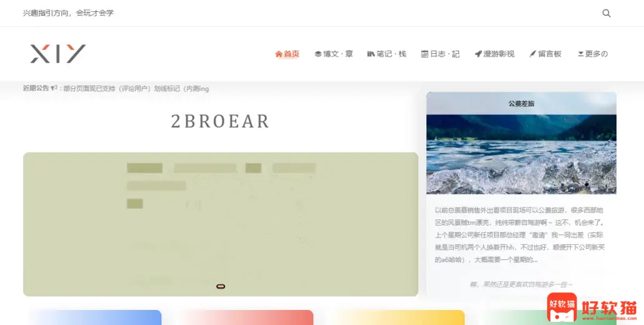The height and width of the screenshot is (325, 644).
Task: Click the announcement text about 划线标记
Action: (x=136, y=89)
